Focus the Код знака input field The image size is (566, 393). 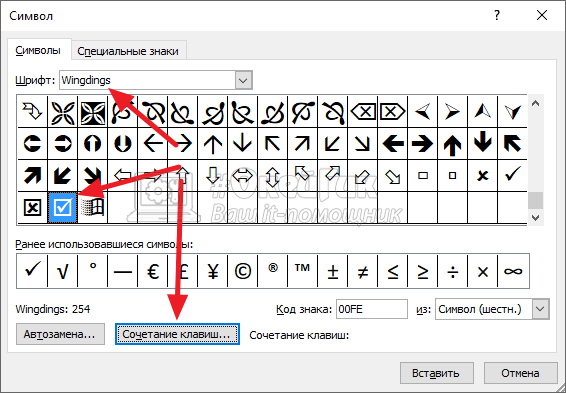click(372, 309)
